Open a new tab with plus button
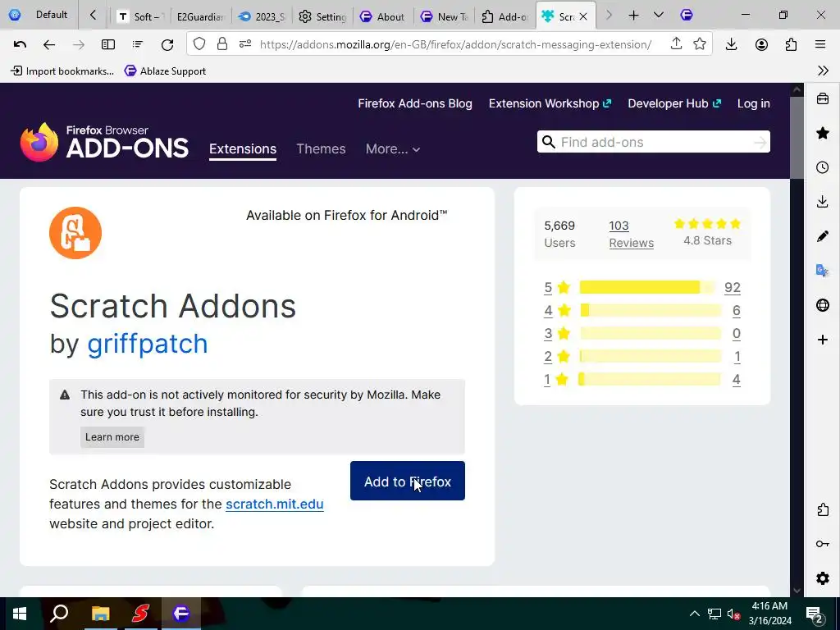The width and height of the screenshot is (840, 630). (634, 16)
